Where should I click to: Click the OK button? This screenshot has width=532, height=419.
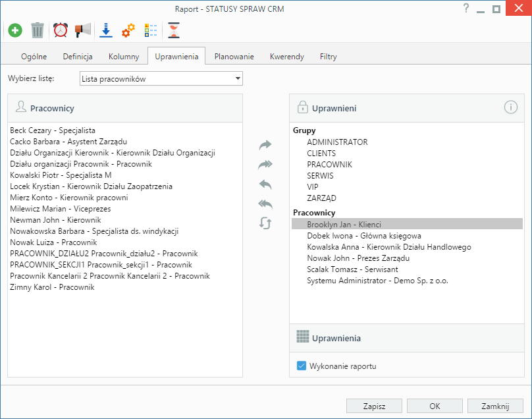[435, 406]
